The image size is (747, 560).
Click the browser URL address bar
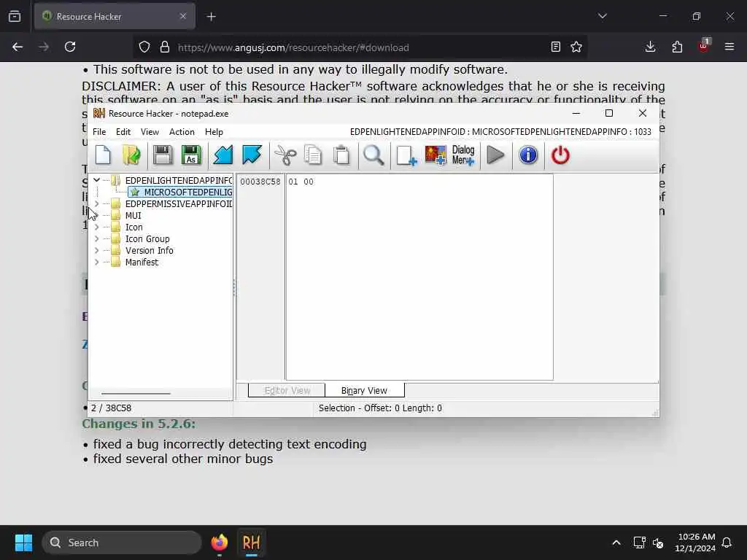tap(360, 47)
